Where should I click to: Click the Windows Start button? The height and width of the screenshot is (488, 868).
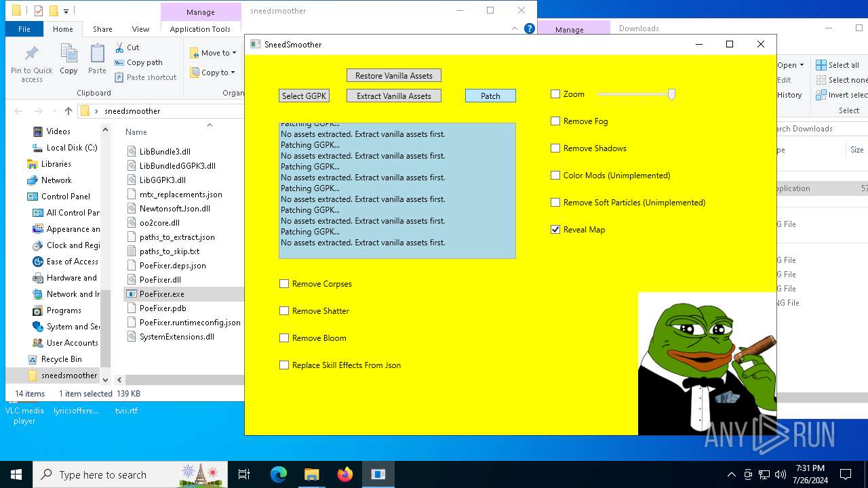16,474
